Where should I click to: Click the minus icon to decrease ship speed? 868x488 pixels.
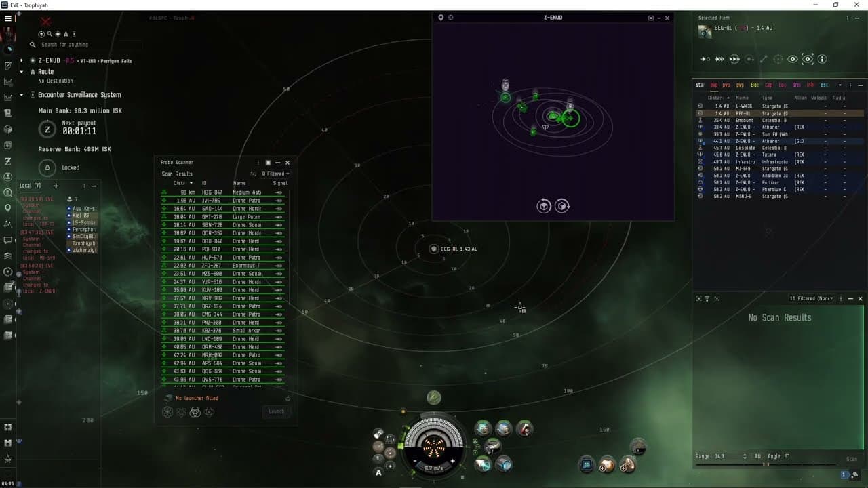[x=414, y=461]
